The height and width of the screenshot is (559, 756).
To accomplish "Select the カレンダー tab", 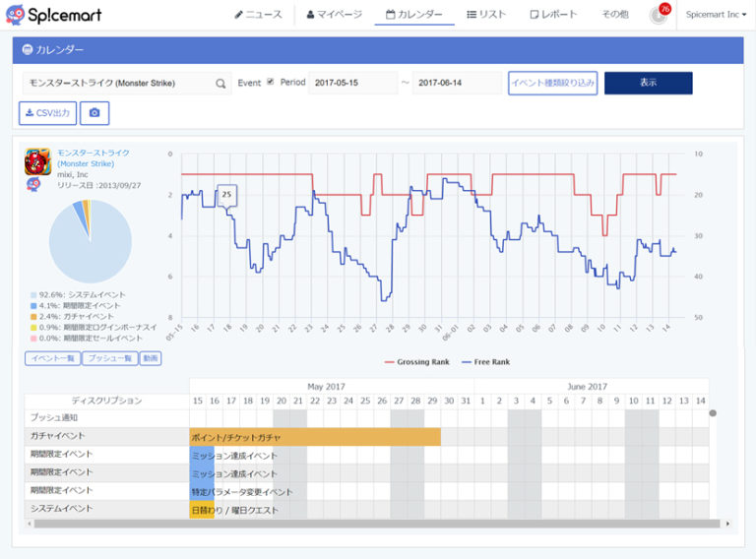I will pos(414,15).
